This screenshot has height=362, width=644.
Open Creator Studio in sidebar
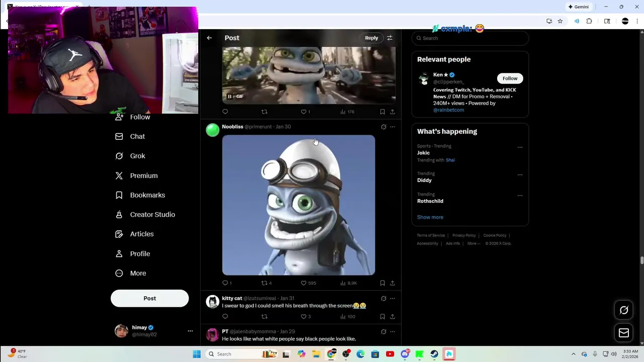[145, 215]
